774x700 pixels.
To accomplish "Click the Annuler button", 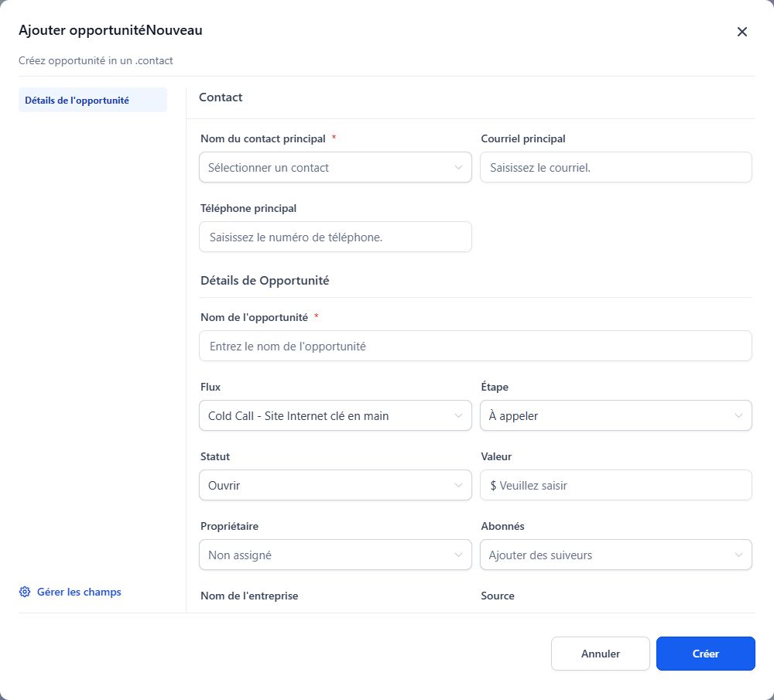I will point(601,654).
